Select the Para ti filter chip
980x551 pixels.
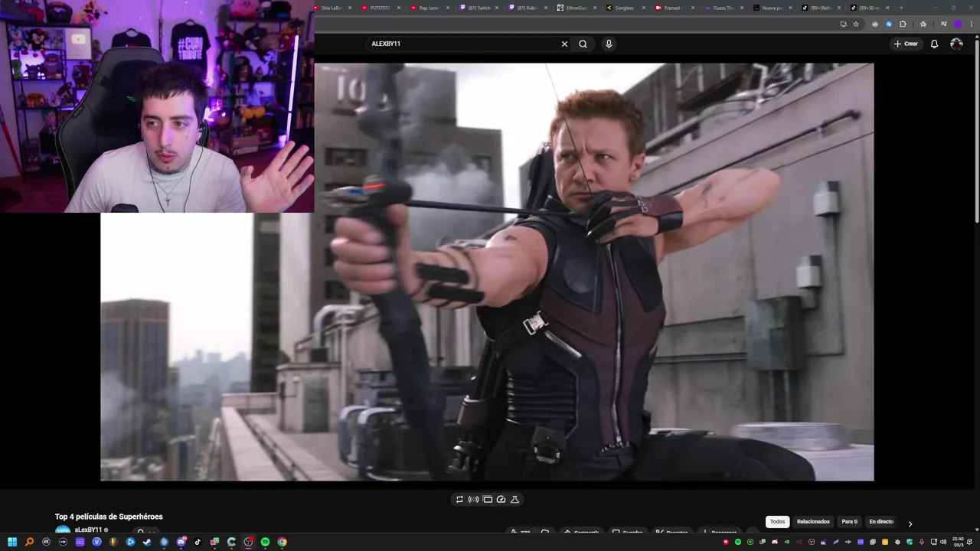pyautogui.click(x=850, y=522)
